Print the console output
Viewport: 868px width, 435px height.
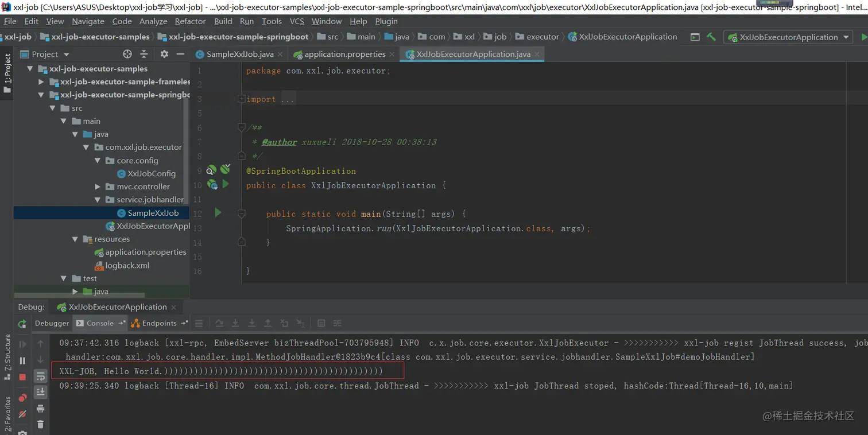click(41, 409)
